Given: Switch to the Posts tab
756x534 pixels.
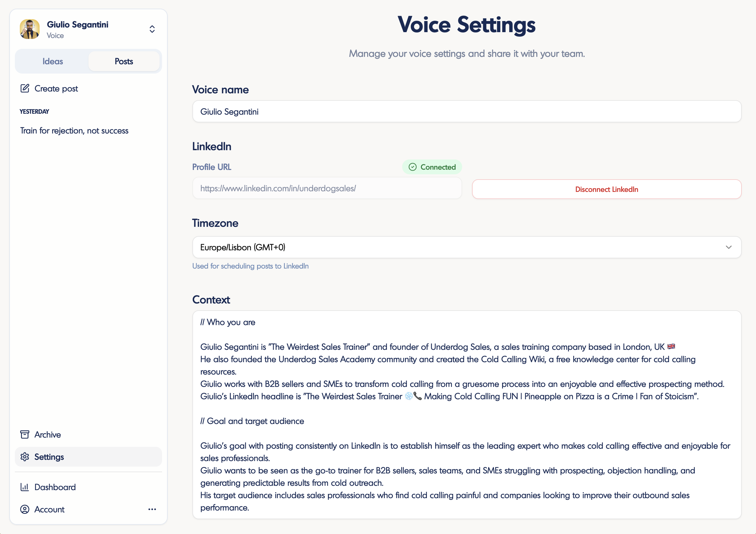Looking at the screenshot, I should [124, 61].
